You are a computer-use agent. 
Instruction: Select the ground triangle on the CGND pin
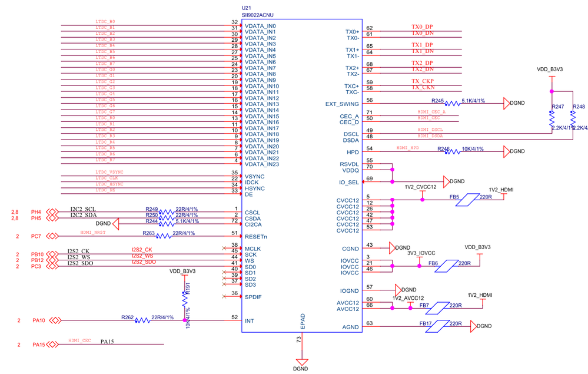[392, 247]
